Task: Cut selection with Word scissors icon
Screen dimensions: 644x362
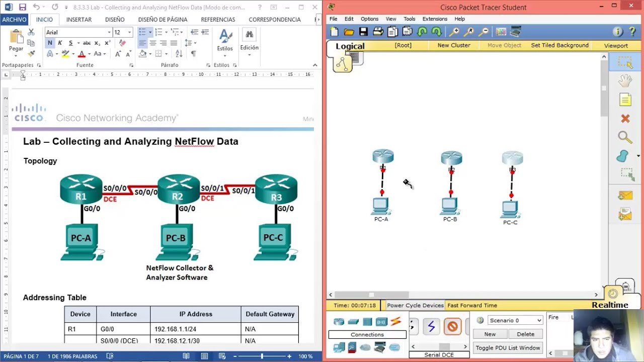Action: [x=31, y=32]
